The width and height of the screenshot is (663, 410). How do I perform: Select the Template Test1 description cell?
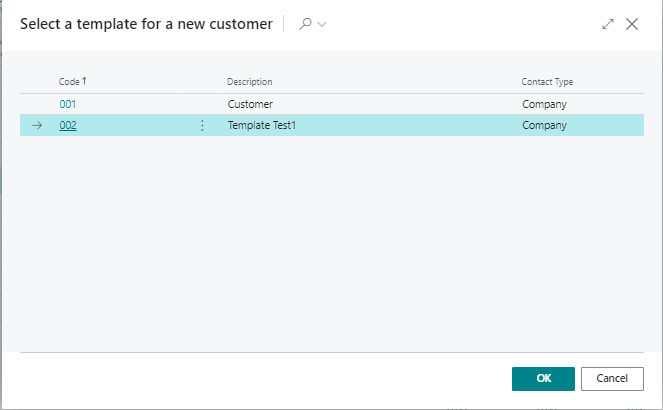point(262,125)
